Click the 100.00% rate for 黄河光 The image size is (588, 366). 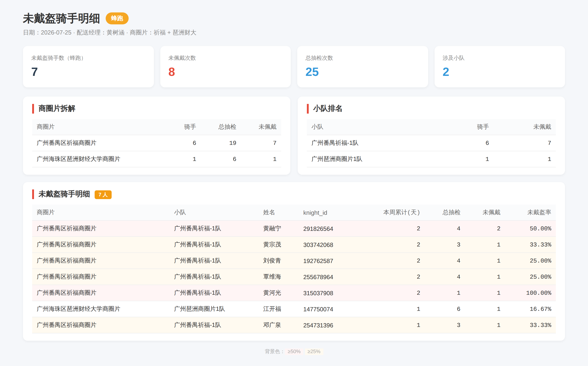(539, 293)
